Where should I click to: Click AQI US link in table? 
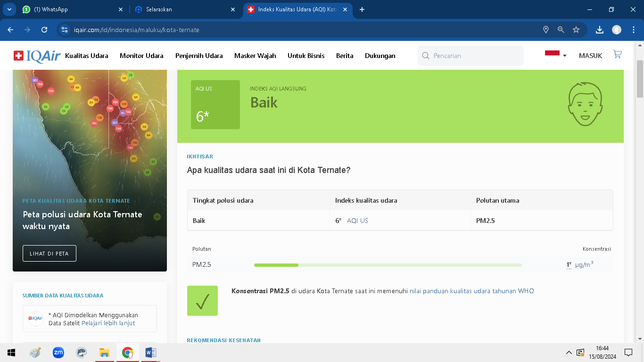coord(357,221)
